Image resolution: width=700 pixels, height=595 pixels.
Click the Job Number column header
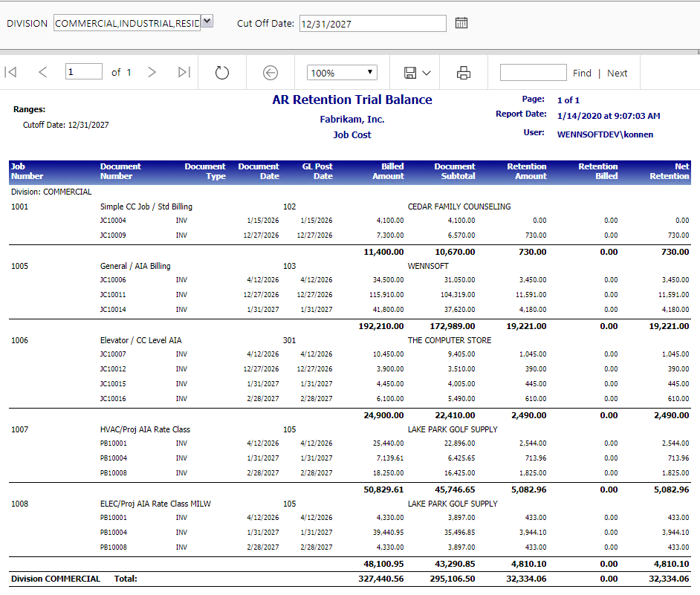click(x=27, y=172)
